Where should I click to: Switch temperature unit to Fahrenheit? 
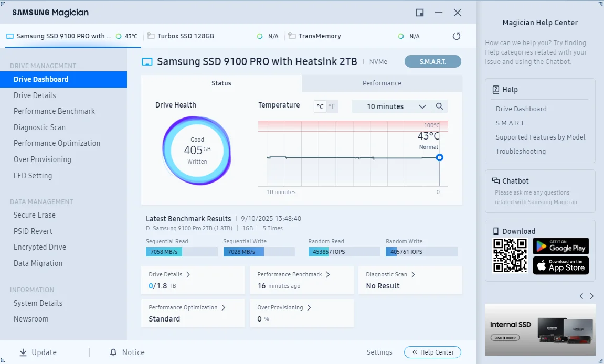(x=332, y=106)
